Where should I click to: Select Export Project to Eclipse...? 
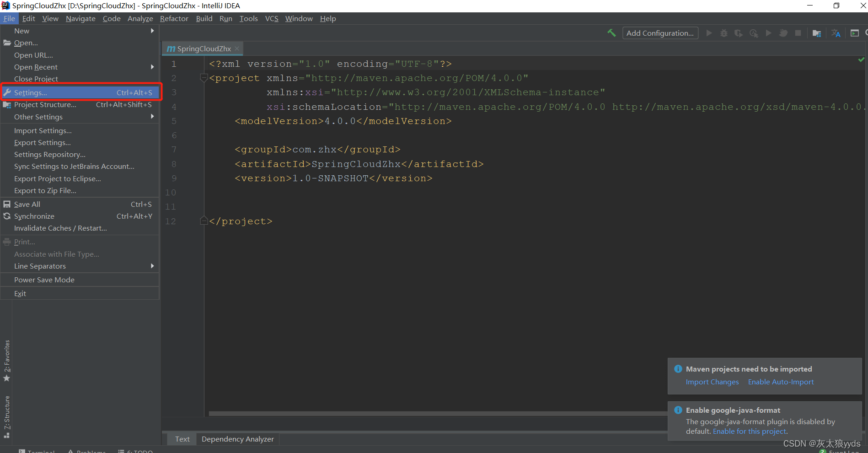point(80,178)
